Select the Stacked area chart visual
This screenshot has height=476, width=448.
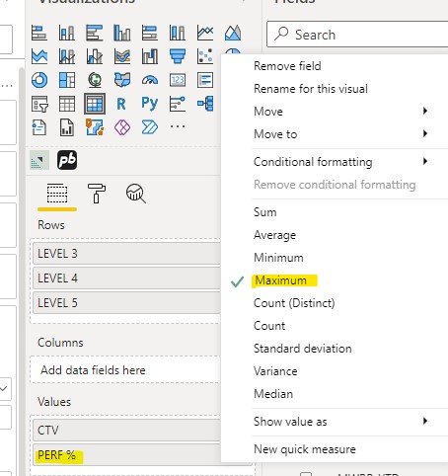(39, 56)
